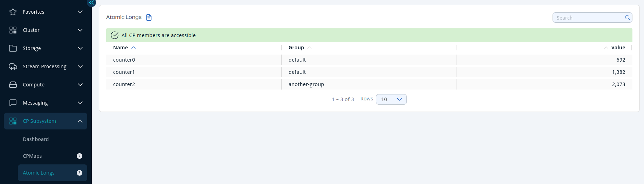644x184 pixels.
Task: Expand the Storage section chevron
Action: [80, 48]
